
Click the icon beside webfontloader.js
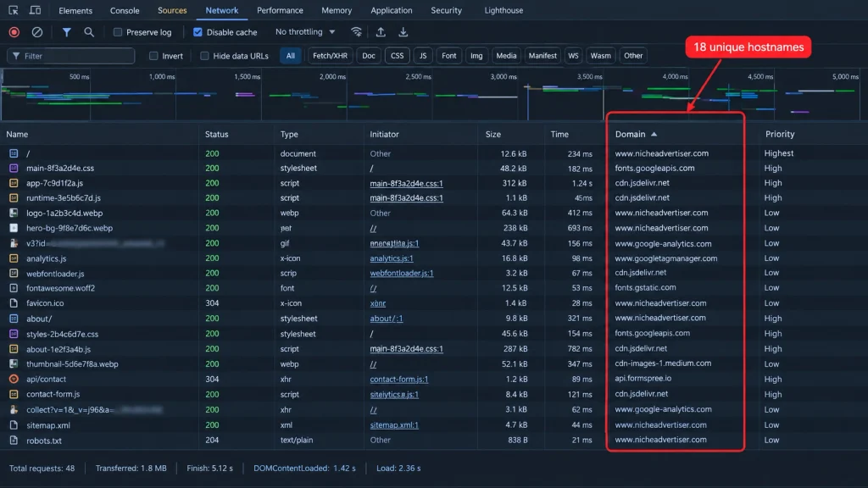click(14, 274)
